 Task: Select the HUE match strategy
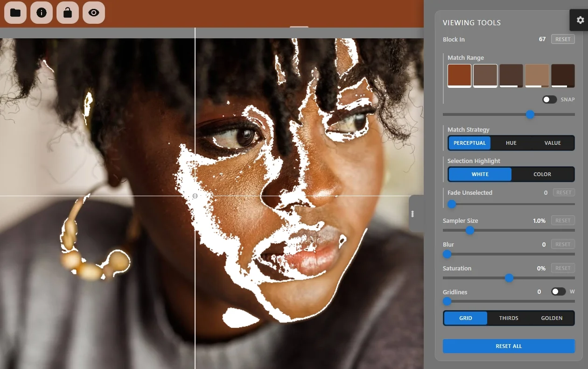[x=511, y=143]
